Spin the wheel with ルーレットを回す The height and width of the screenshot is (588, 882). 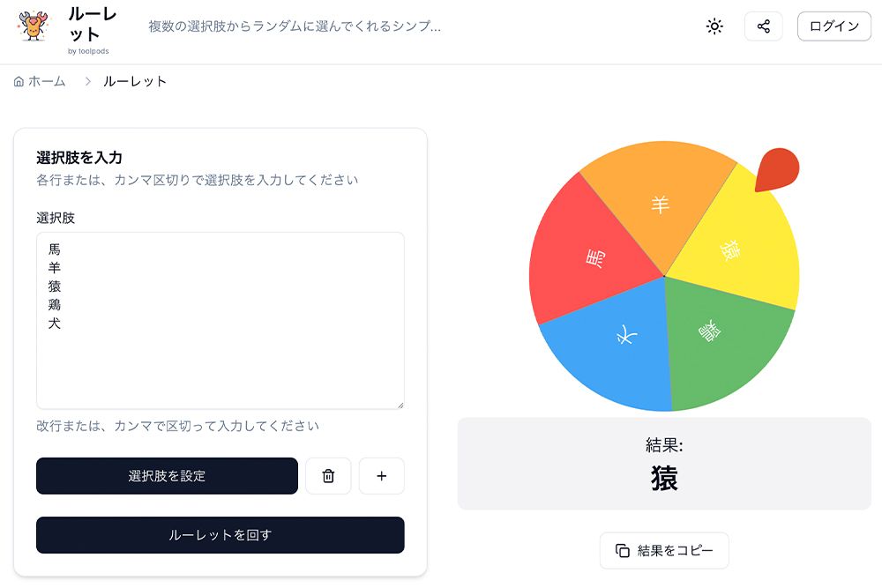pos(219,535)
